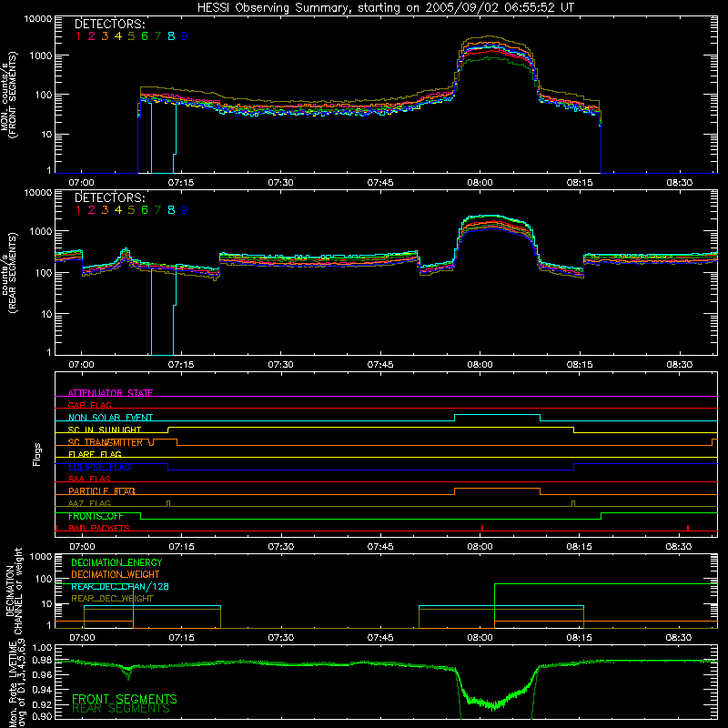Click '07:30' tick label under rear segments plot
Image resolution: width=728 pixels, height=728 pixels.
280,365
